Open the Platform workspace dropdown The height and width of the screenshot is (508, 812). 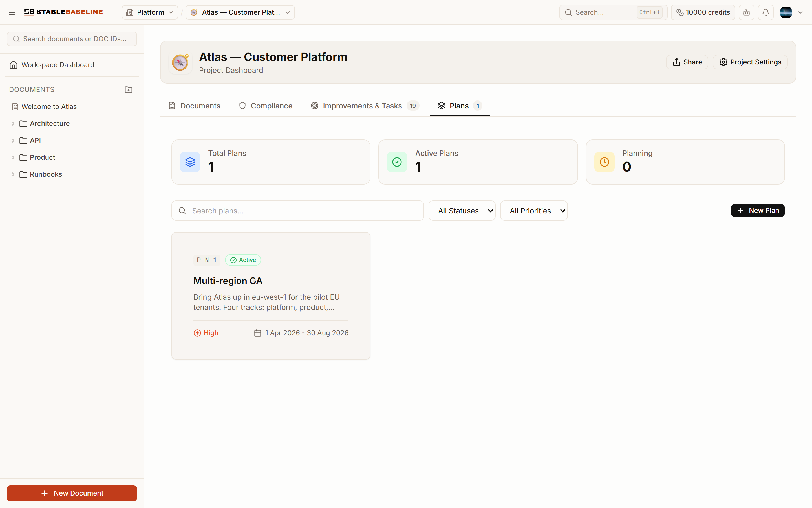tap(150, 12)
